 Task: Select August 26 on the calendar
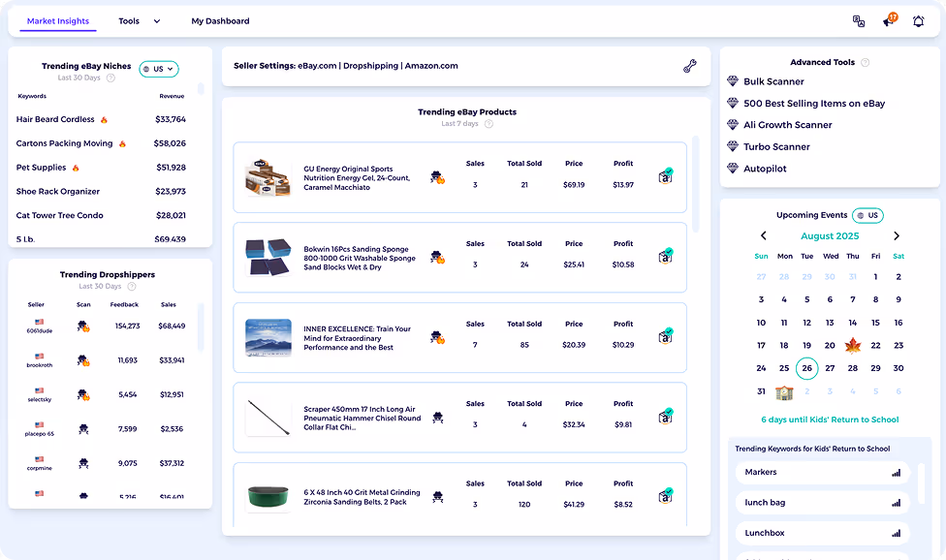(806, 368)
